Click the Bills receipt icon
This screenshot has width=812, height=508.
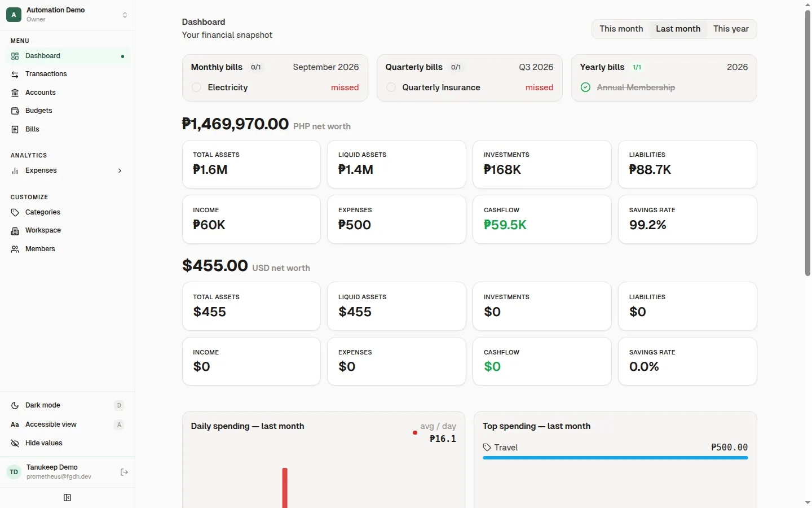(15, 129)
